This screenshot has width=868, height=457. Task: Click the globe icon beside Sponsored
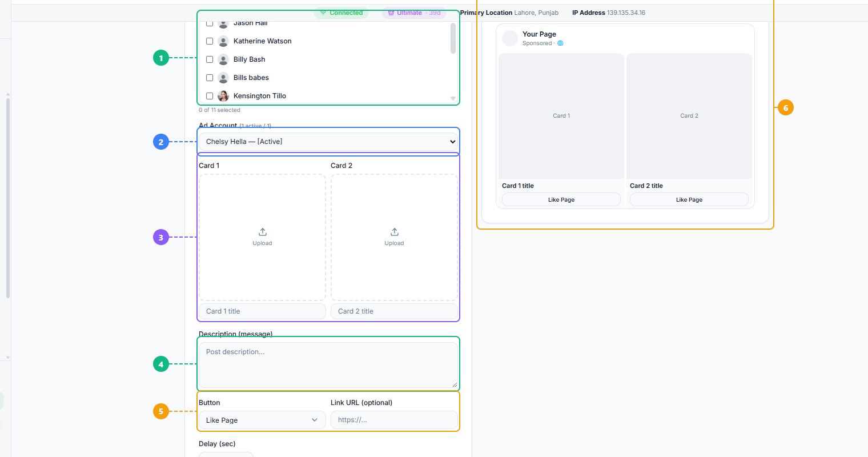tap(560, 43)
